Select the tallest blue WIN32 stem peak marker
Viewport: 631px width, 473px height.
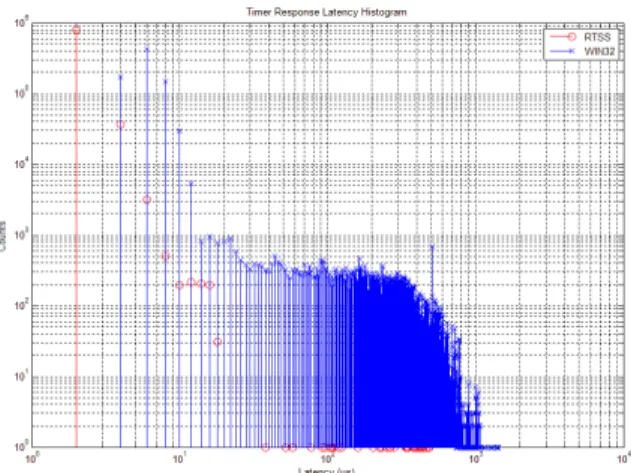[147, 50]
